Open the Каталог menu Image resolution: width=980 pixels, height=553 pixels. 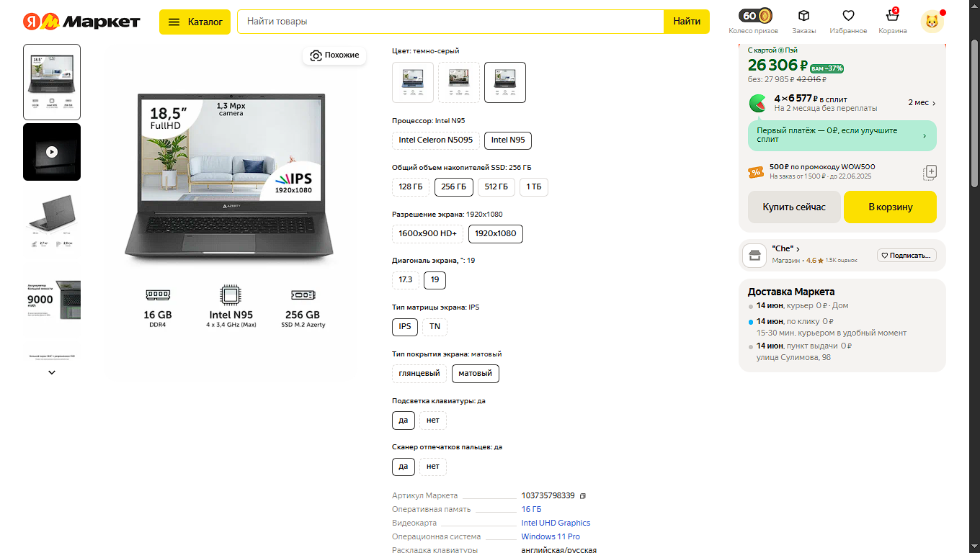195,22
